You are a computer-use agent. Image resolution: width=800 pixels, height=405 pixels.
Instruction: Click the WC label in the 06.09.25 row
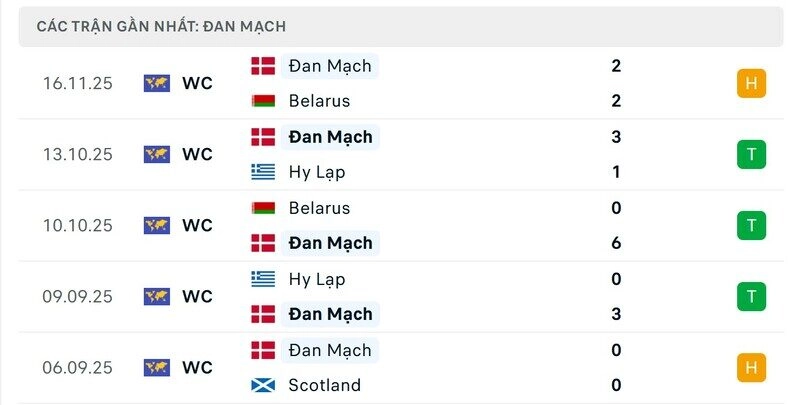pyautogui.click(x=197, y=367)
